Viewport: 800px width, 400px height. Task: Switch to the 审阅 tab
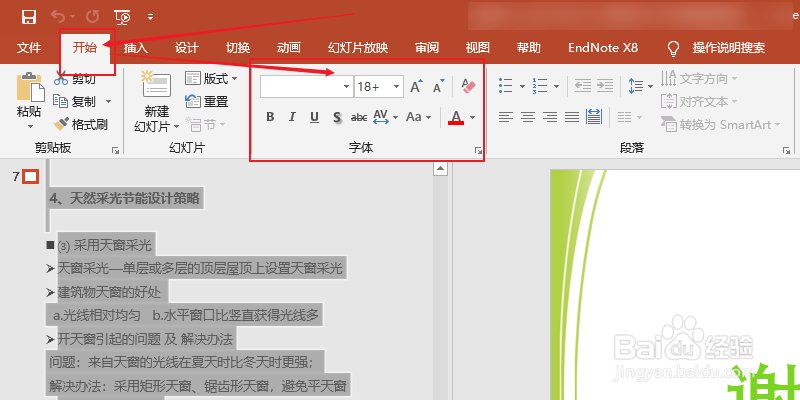click(x=427, y=48)
